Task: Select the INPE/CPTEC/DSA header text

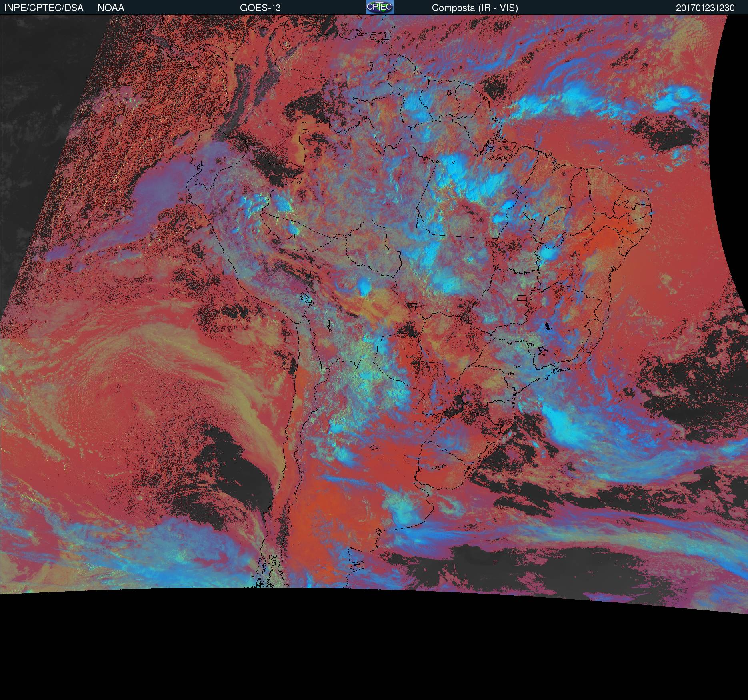Action: 44,8
